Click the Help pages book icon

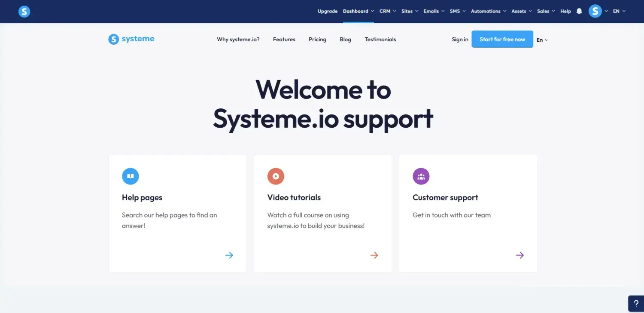tap(131, 176)
